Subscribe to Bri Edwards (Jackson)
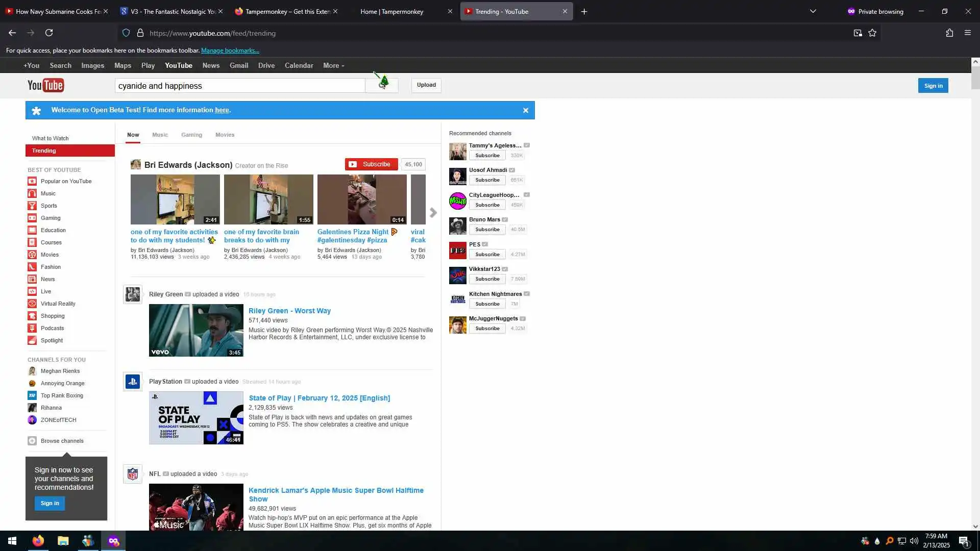Image resolution: width=980 pixels, height=551 pixels. pyautogui.click(x=371, y=164)
